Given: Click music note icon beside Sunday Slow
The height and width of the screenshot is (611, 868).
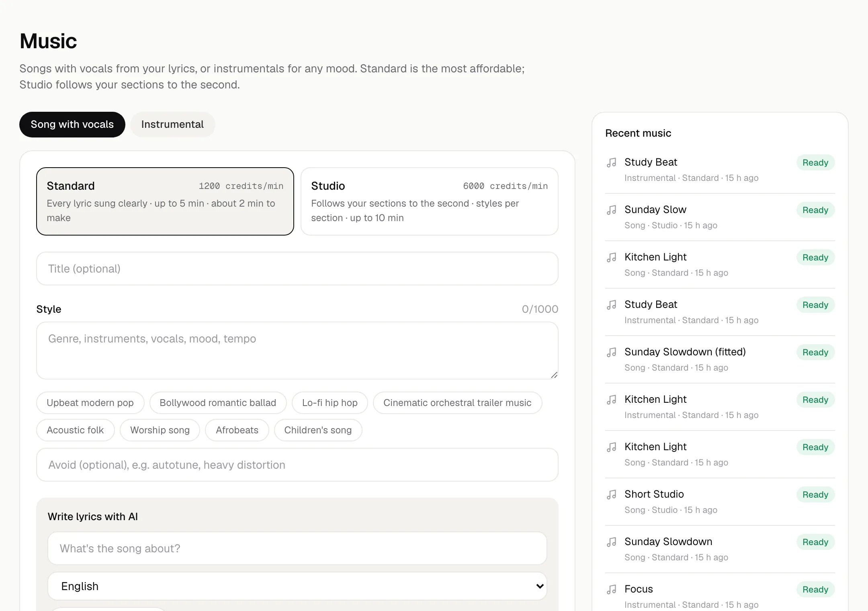Looking at the screenshot, I should tap(611, 210).
